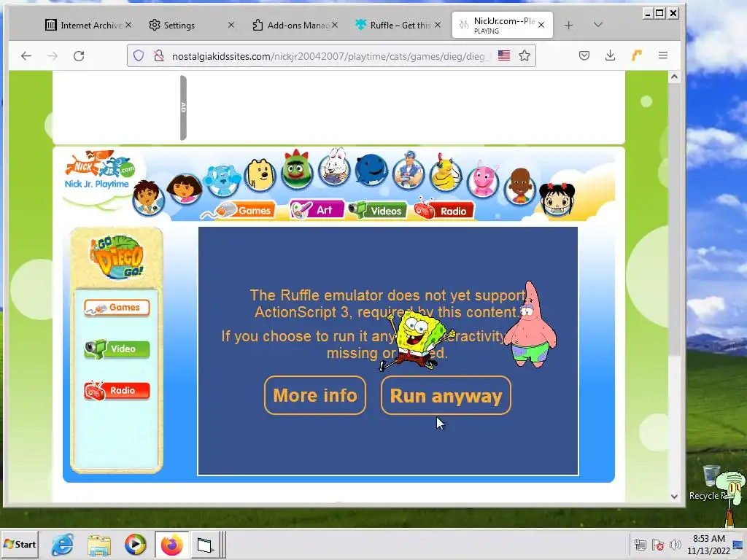Viewport: 747px width, 560px height.
Task: Open the Firefox application menu
Action: [x=662, y=55]
